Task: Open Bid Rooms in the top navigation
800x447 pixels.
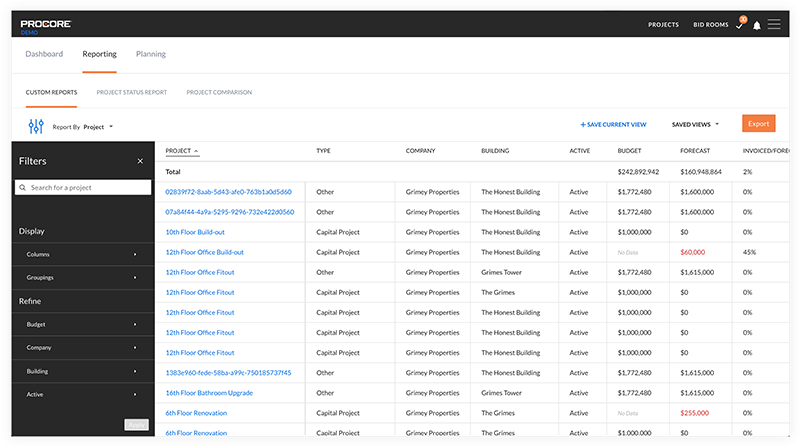Action: point(711,24)
